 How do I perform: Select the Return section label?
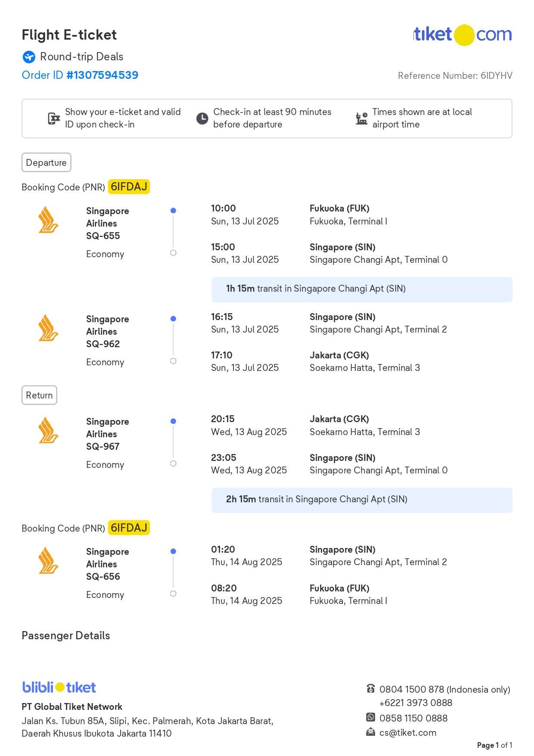point(39,395)
